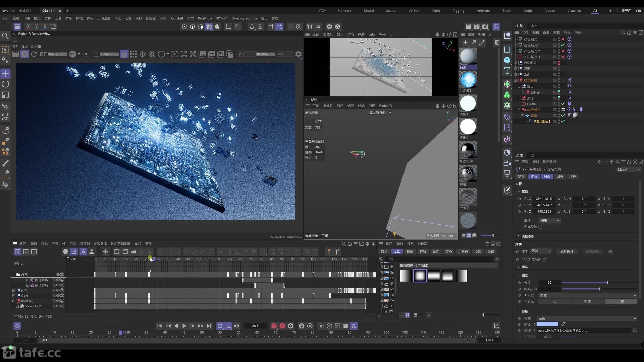644x362 pixels.
Task: Click the sound toggle in playback bar
Action: click(236, 326)
